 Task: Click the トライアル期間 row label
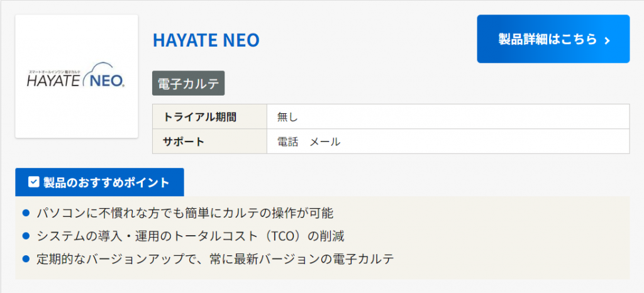pyautogui.click(x=199, y=116)
